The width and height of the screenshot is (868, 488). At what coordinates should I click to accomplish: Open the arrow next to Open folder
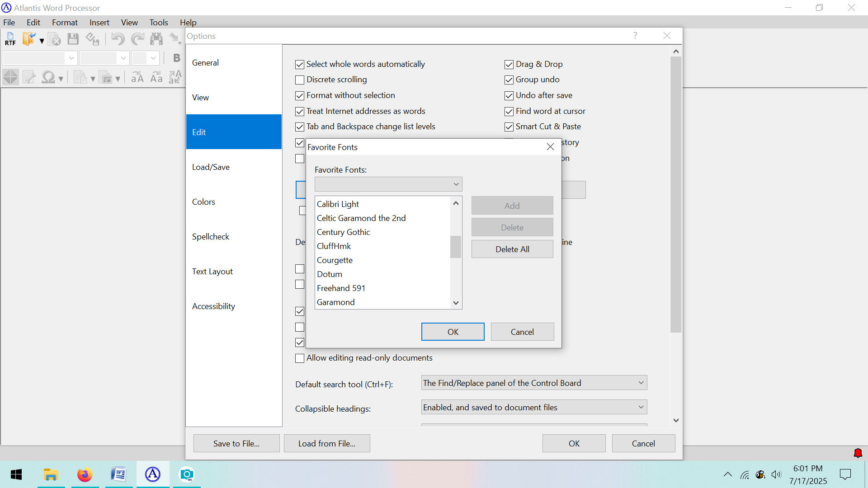(42, 41)
